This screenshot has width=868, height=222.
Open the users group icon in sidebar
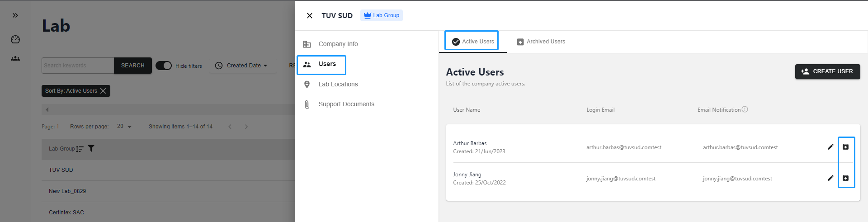[x=15, y=58]
